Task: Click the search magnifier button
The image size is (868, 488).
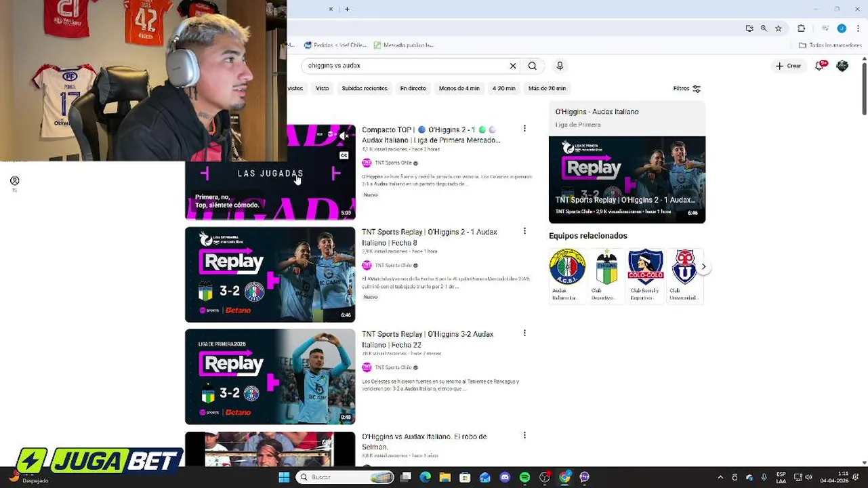Action: click(x=533, y=66)
